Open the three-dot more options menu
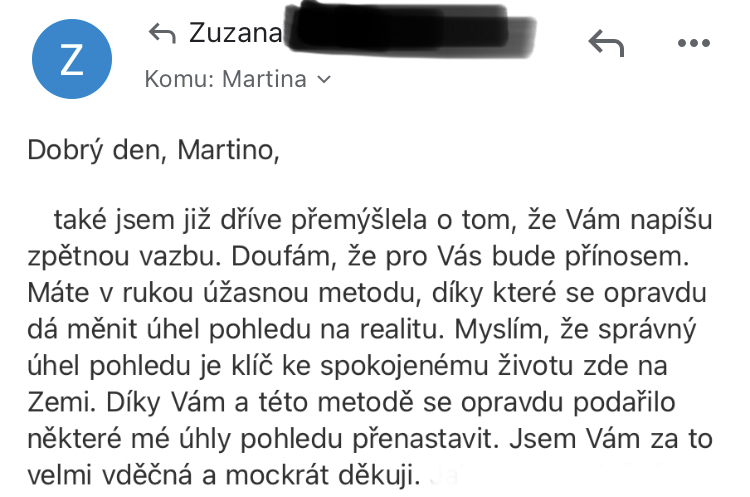 694,43
